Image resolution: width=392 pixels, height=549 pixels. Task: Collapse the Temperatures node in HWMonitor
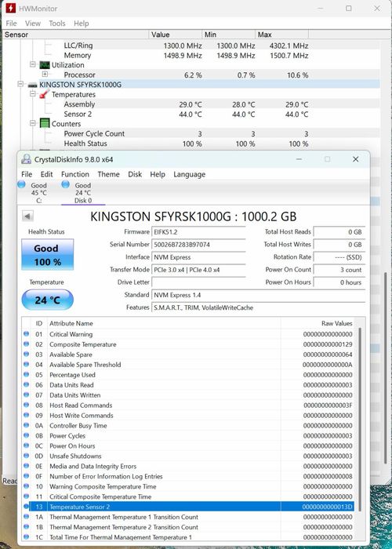pyautogui.click(x=33, y=94)
